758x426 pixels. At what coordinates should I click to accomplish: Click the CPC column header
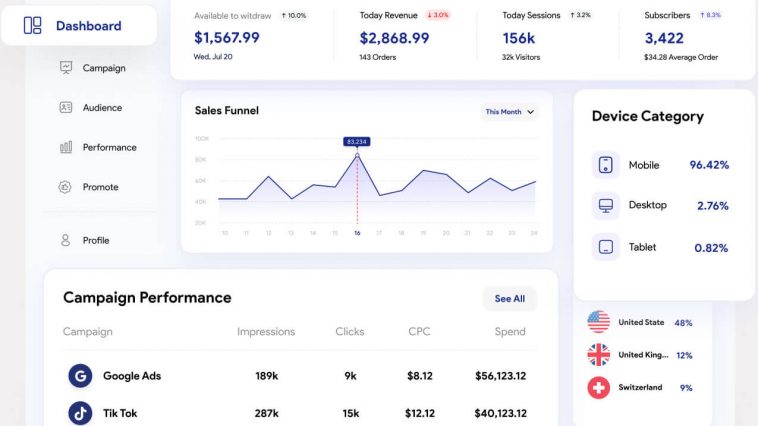[419, 332]
